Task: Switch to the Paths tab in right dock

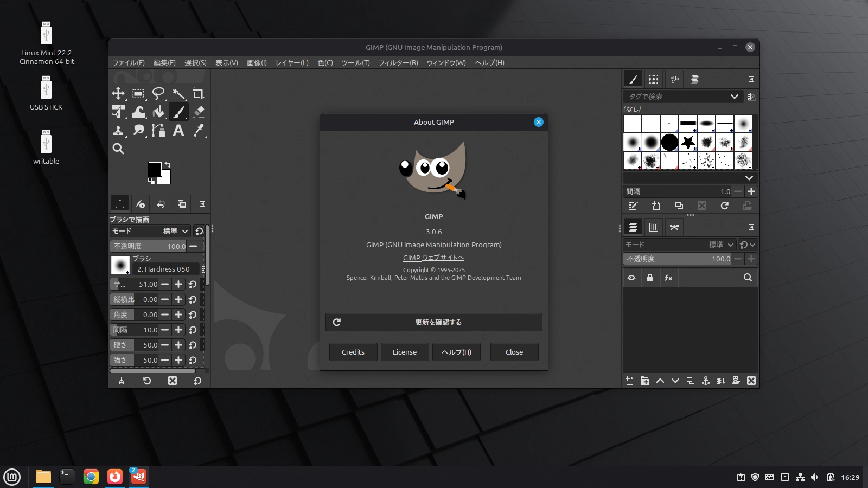Action: point(674,227)
